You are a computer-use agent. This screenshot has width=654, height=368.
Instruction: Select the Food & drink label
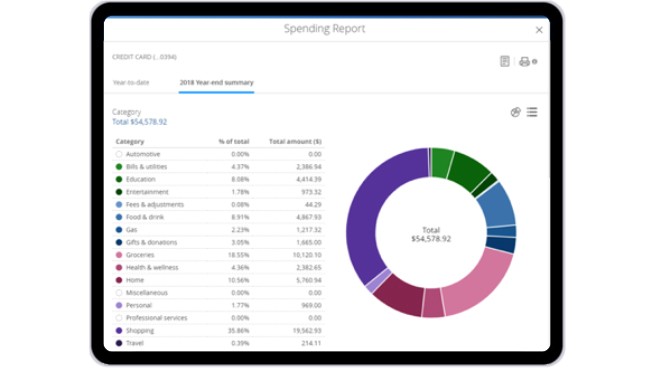(x=145, y=217)
